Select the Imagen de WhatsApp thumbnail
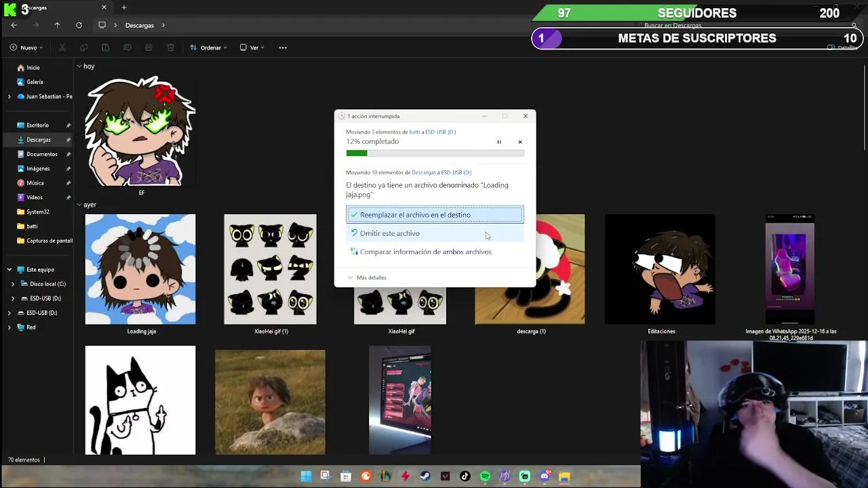 pyautogui.click(x=790, y=269)
